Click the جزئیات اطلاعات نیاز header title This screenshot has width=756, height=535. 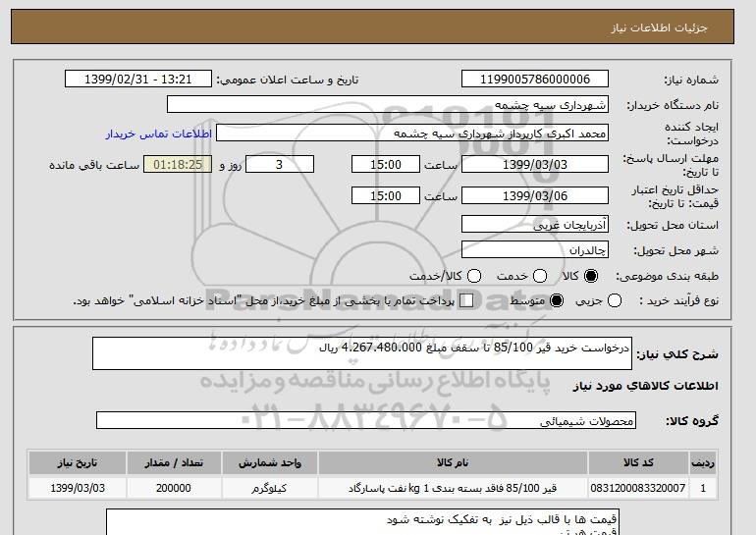tap(659, 27)
